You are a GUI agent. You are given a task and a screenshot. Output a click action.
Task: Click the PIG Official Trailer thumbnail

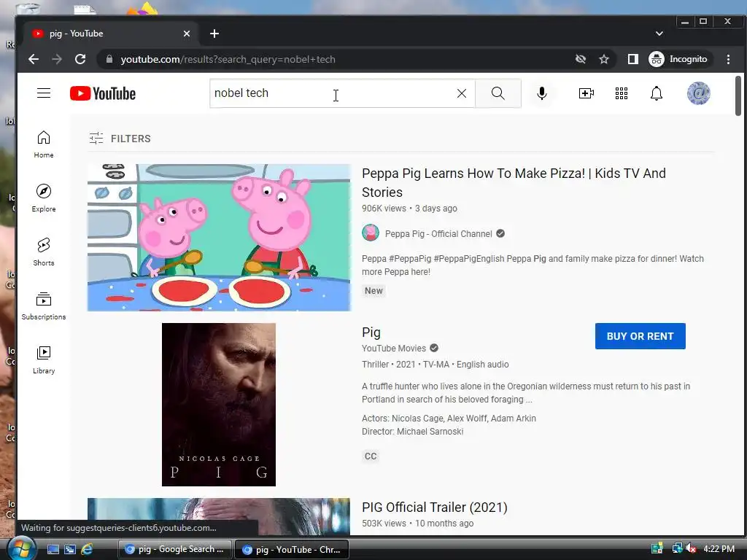pos(219,516)
